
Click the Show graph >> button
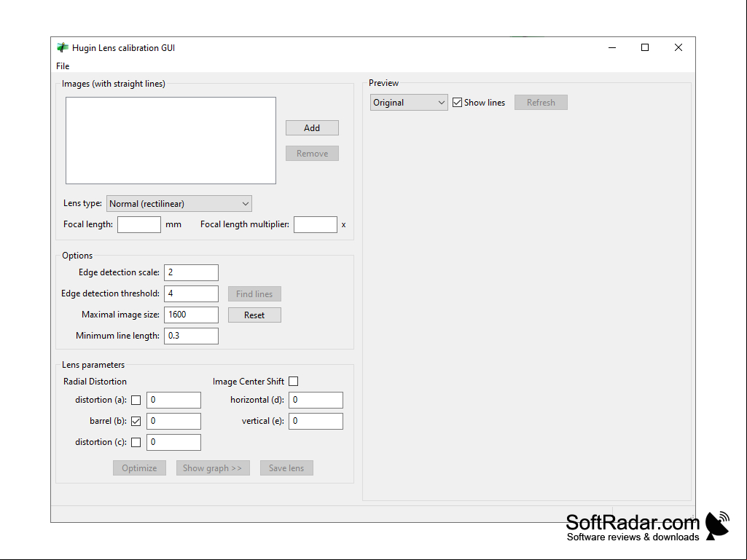213,468
